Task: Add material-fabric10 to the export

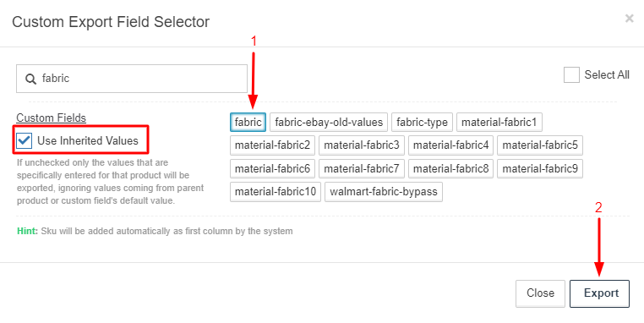Action: tap(276, 192)
